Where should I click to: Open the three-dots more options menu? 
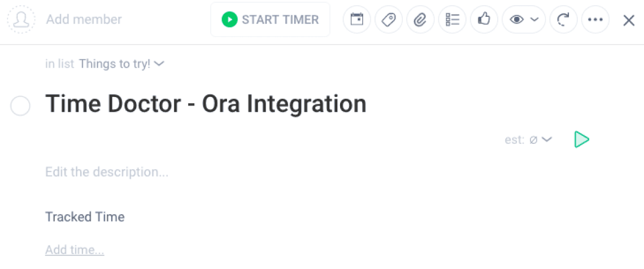[x=595, y=20]
